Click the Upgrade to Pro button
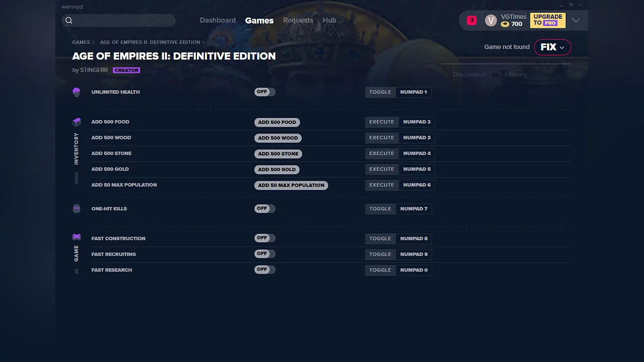Image resolution: width=644 pixels, height=362 pixels. pyautogui.click(x=548, y=20)
